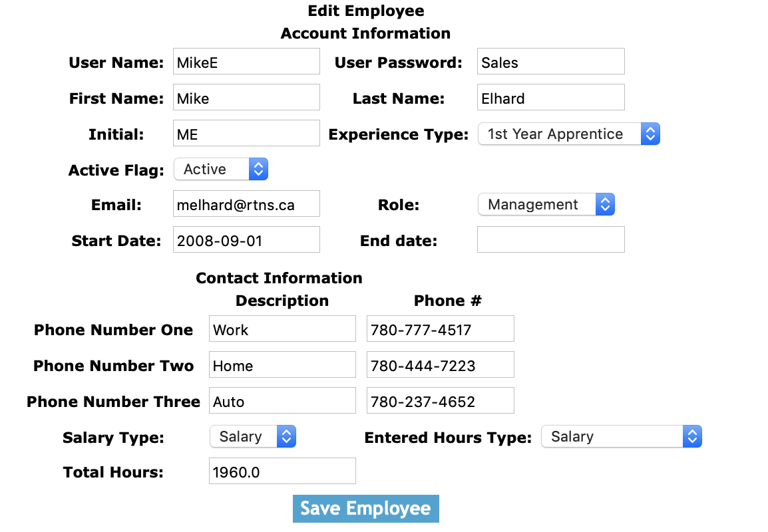Click the phone field with 780-237-4652

440,401
